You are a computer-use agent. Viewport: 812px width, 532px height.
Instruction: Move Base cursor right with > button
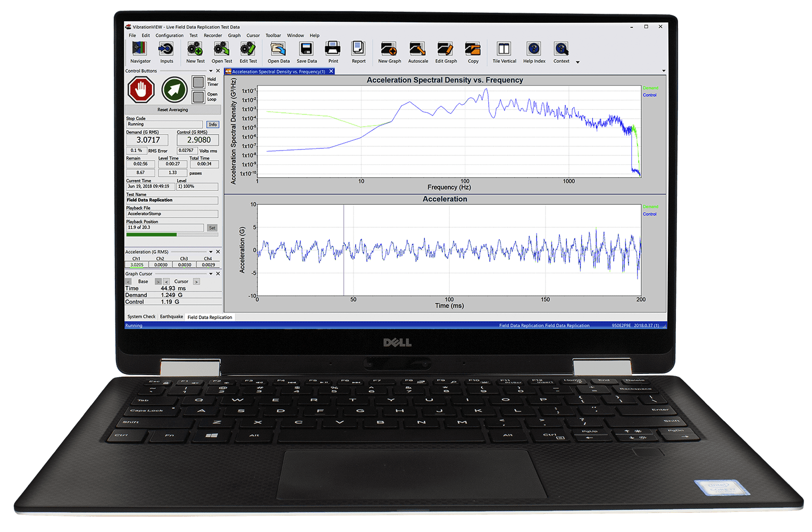158,281
